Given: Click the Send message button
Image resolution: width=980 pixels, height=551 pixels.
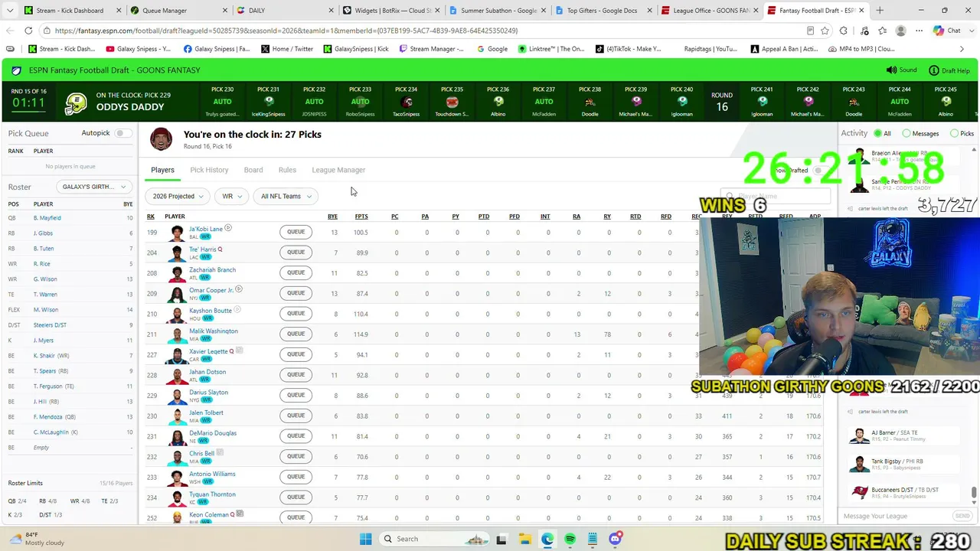Looking at the screenshot, I should pyautogui.click(x=962, y=516).
